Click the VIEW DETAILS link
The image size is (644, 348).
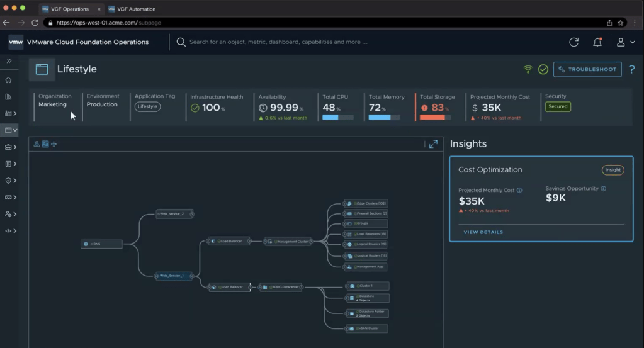point(483,232)
